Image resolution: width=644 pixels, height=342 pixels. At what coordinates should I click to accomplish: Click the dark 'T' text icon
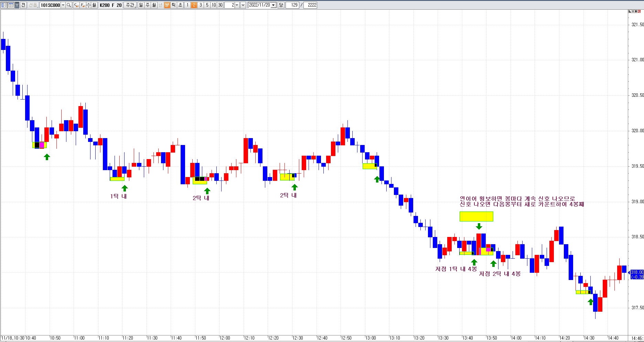(x=17, y=5)
